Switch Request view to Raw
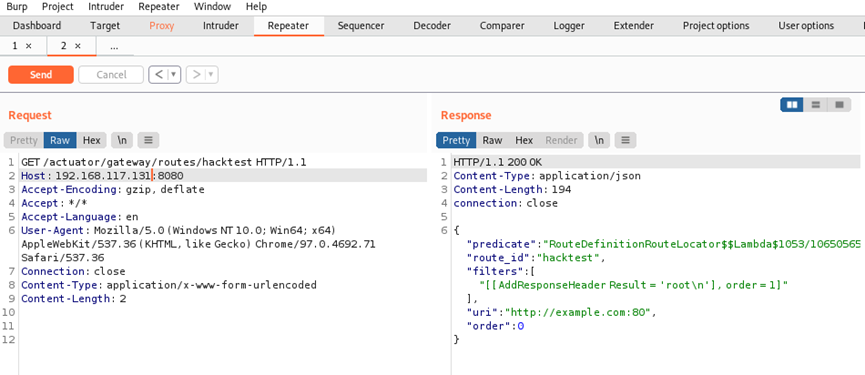 [x=60, y=141]
